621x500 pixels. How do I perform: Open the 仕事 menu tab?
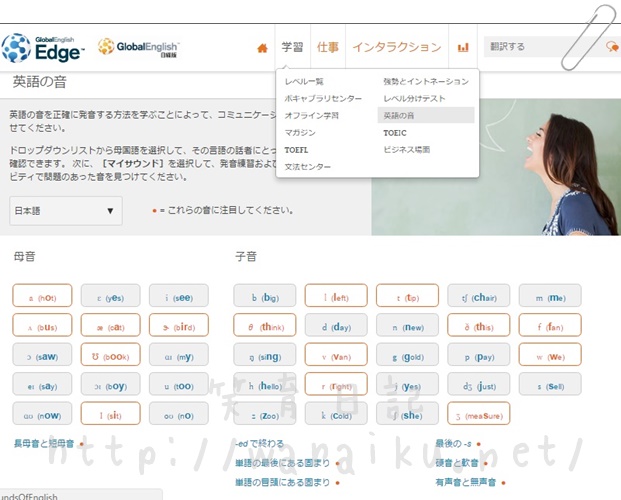pyautogui.click(x=328, y=47)
